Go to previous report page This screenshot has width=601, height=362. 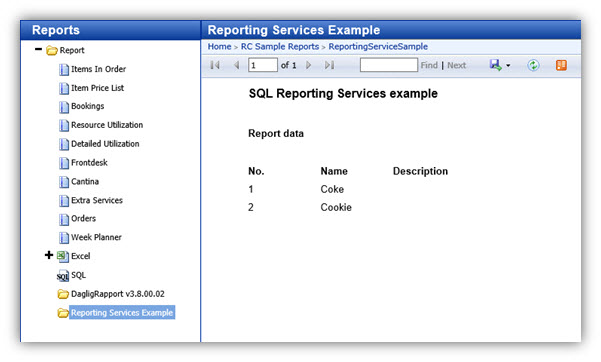(236, 65)
